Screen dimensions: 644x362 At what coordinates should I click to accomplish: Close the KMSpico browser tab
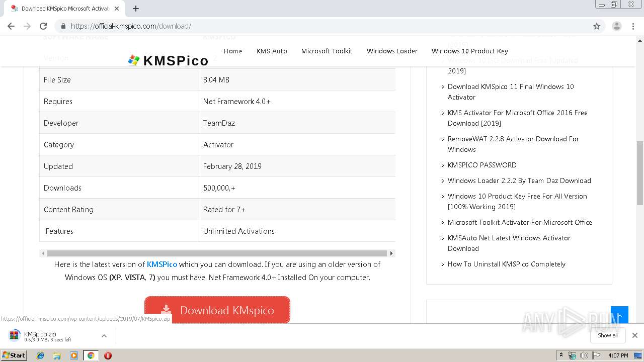point(117,9)
